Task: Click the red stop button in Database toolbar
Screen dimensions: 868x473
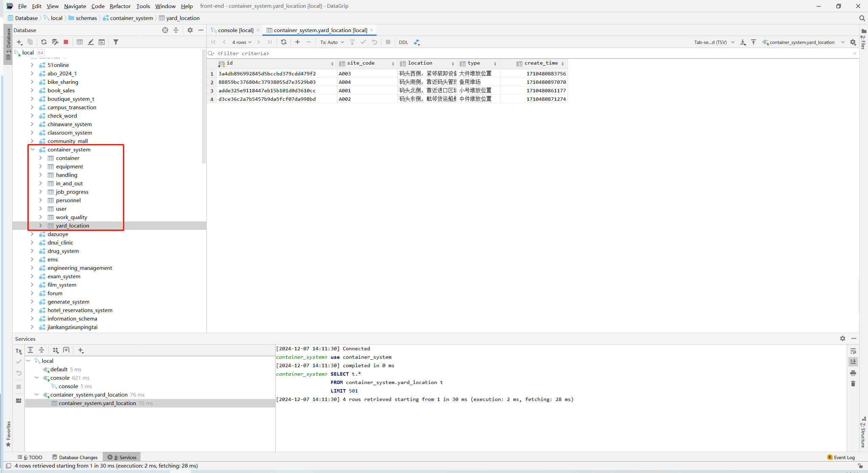Action: [x=66, y=42]
